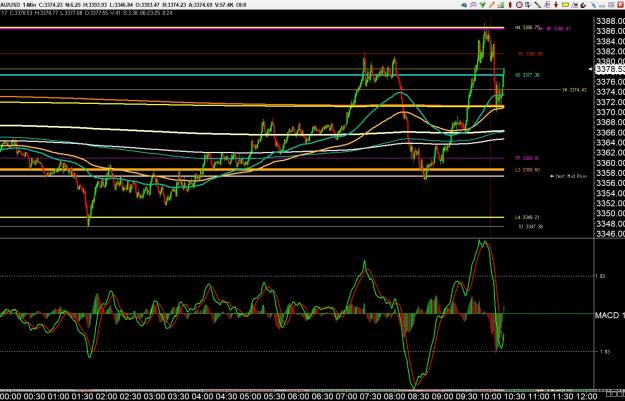Click the icon right of yellow rectangle
625x401 pixels.
574,5
